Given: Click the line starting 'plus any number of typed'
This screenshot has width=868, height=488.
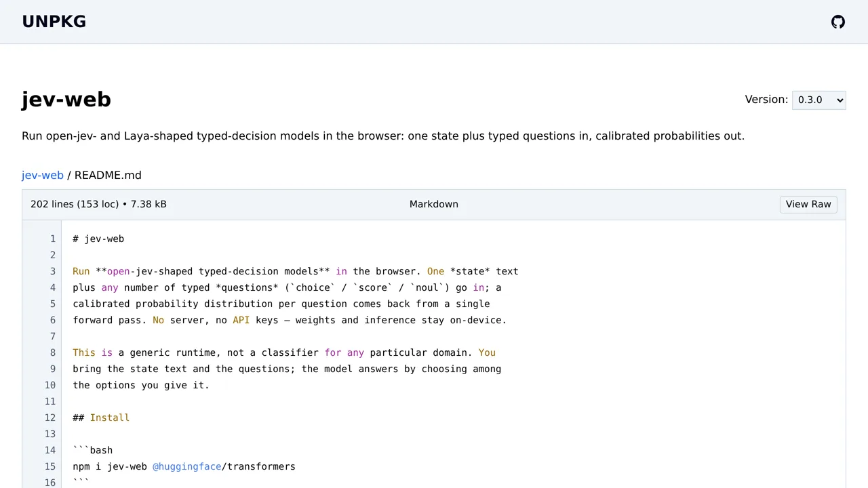Looking at the screenshot, I should pyautogui.click(x=287, y=287).
